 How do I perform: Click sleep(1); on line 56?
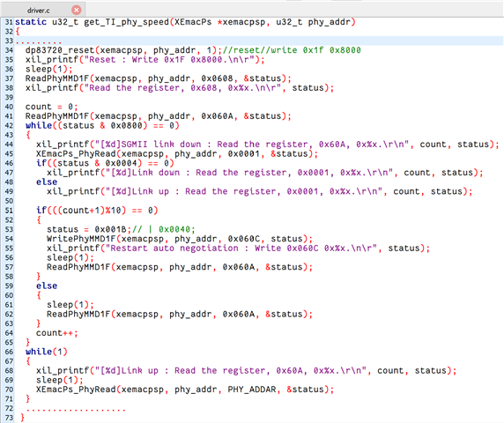(70, 258)
